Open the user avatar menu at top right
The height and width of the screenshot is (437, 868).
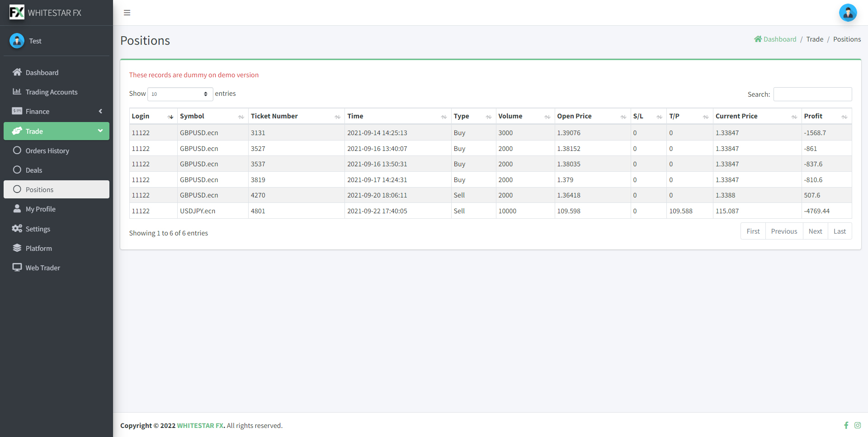[848, 13]
